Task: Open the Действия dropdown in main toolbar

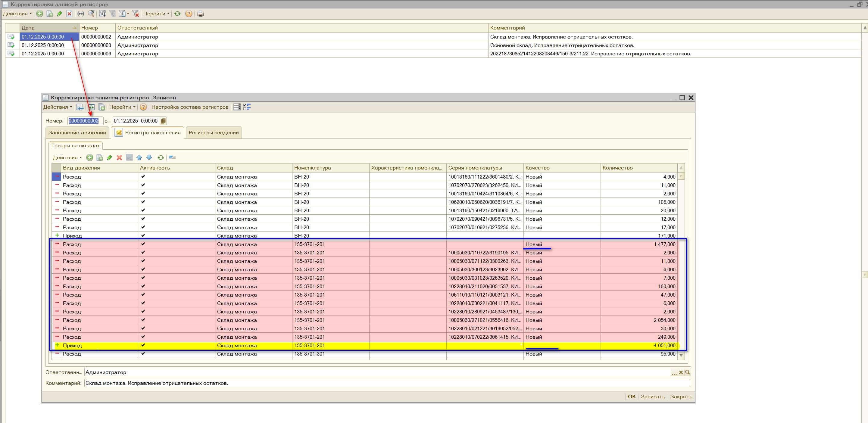Action: [x=17, y=14]
